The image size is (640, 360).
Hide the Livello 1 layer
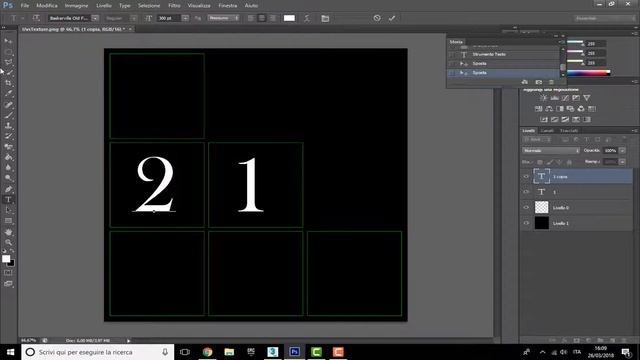click(526, 223)
